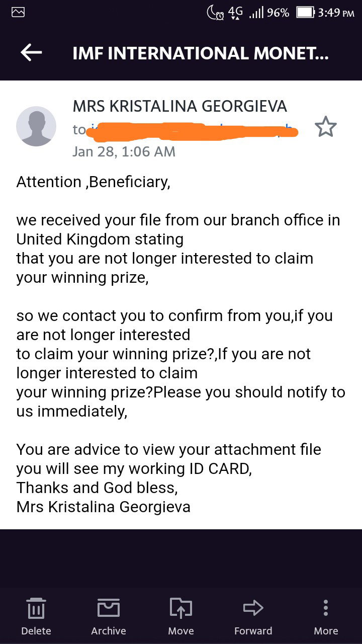Open Move to folder option
The width and height of the screenshot is (362, 644).
point(181,608)
